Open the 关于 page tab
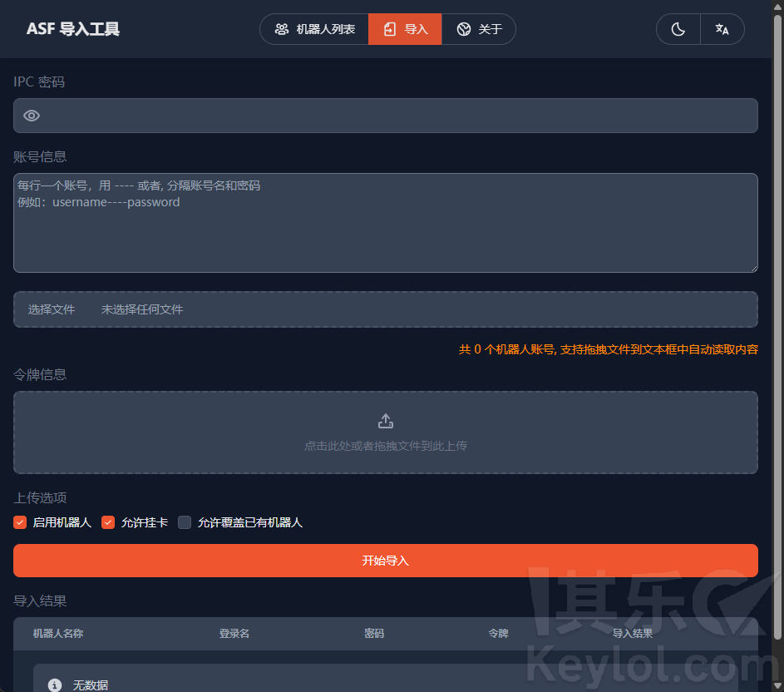Image resolution: width=784 pixels, height=692 pixels. 479,29
